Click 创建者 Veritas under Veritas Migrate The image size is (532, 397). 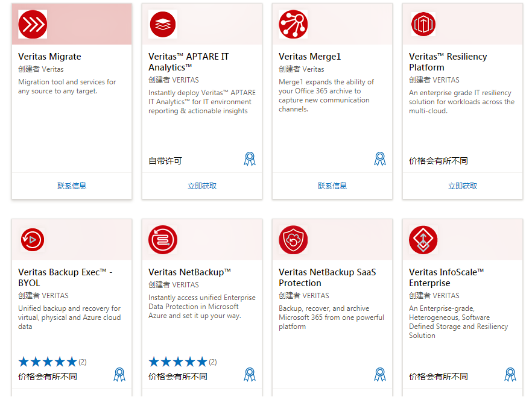coord(41,69)
